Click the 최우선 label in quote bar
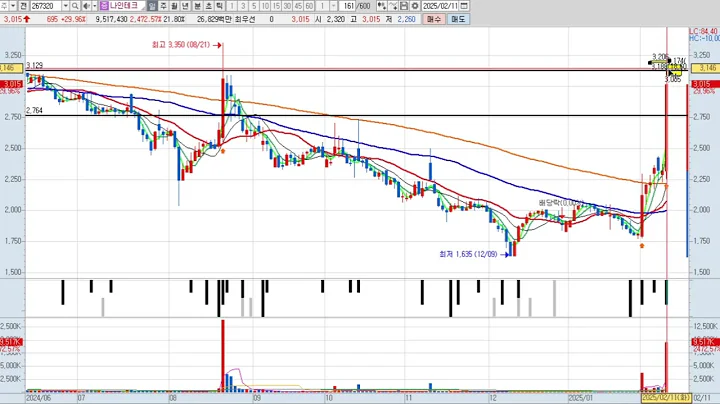Screen dimensions: 720x404 [x=244, y=19]
